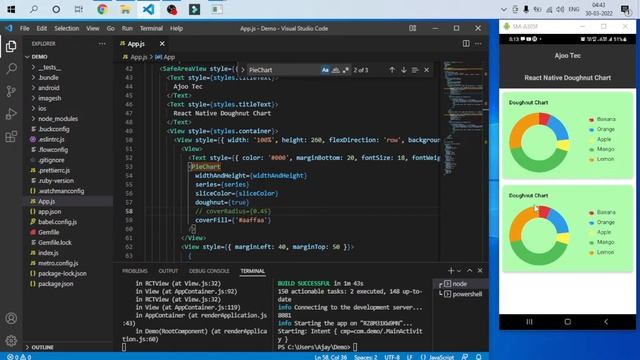Toggle replace mode arrow in find widget

pyautogui.click(x=242, y=70)
